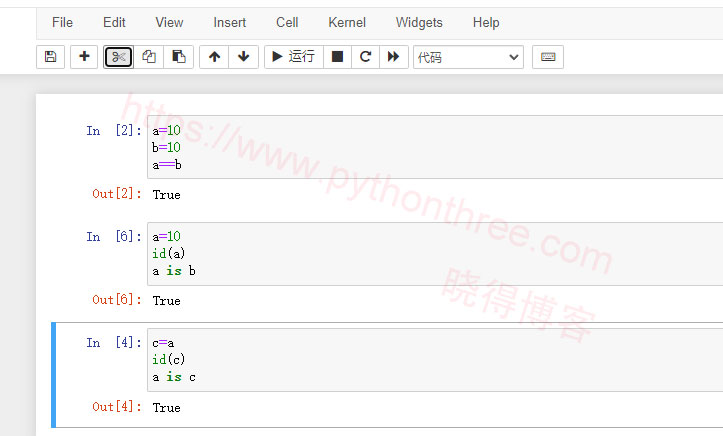Click inside code cell In [4]
Screen dimensions: 723x436
tap(435, 360)
